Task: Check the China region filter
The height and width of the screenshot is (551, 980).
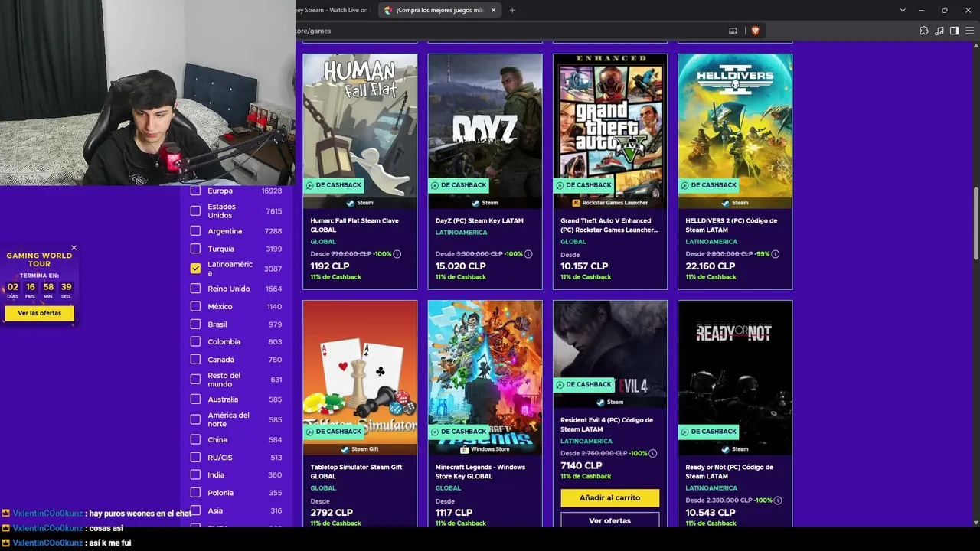Action: tap(195, 440)
